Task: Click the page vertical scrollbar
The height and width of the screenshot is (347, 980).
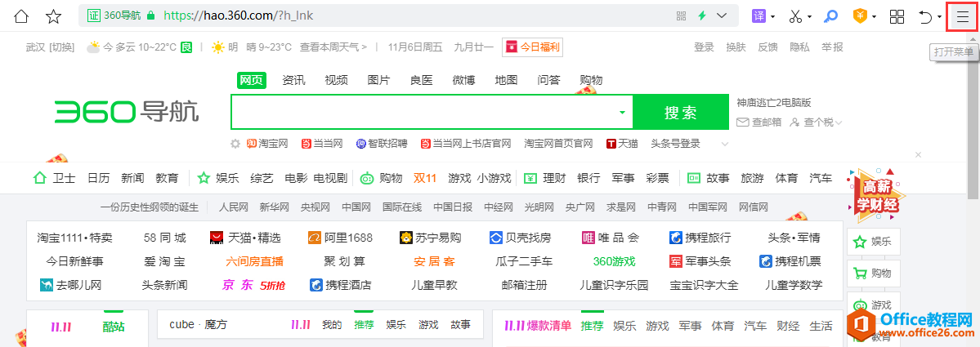Action: [x=973, y=122]
